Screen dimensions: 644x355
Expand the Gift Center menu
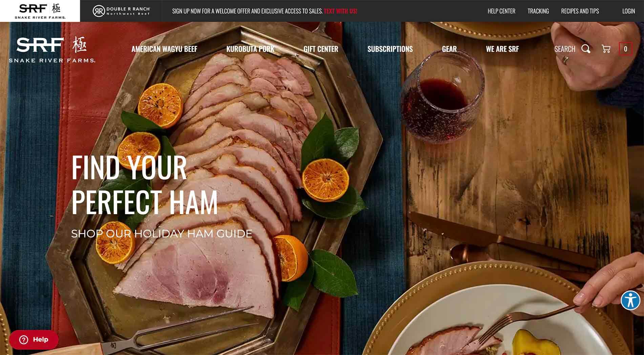coord(321,49)
